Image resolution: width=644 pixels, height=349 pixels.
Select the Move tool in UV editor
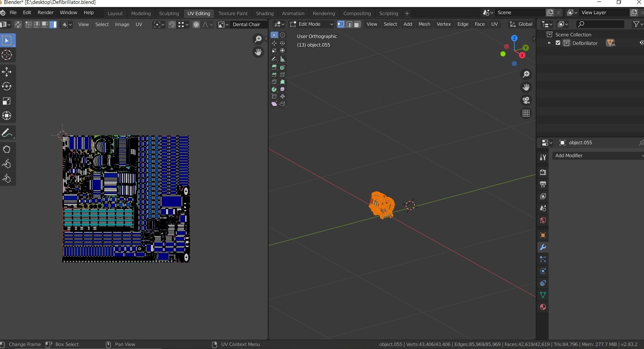(7, 72)
